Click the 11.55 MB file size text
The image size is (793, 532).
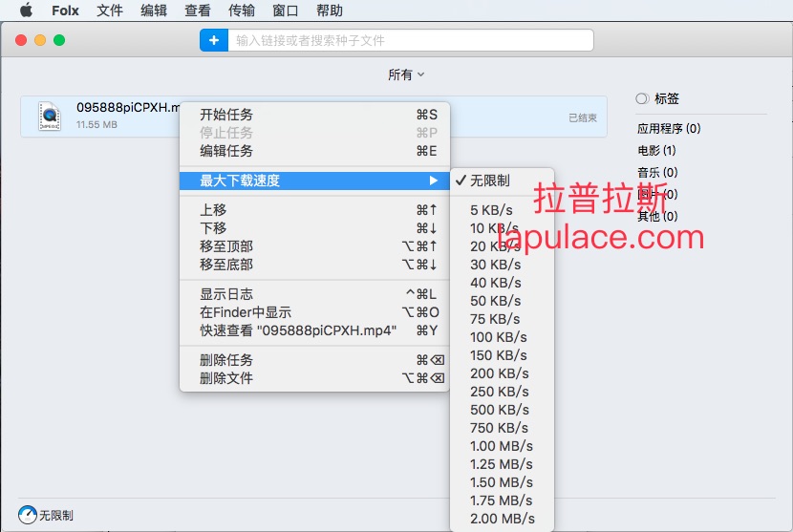[x=96, y=124]
